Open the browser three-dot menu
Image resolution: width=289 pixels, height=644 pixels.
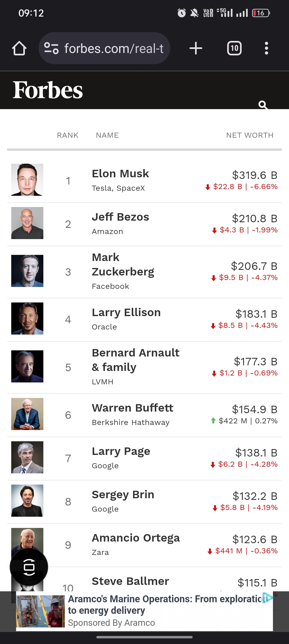pyautogui.click(x=266, y=48)
